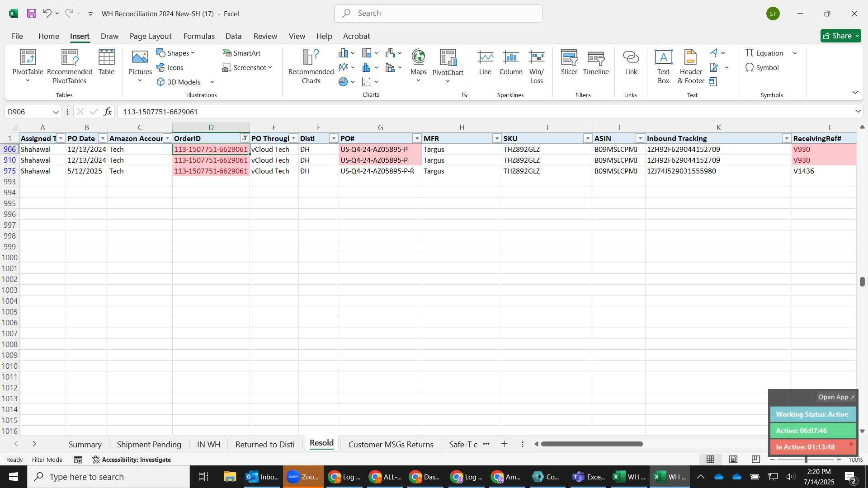Open Recommended Charts dialog

(x=311, y=66)
